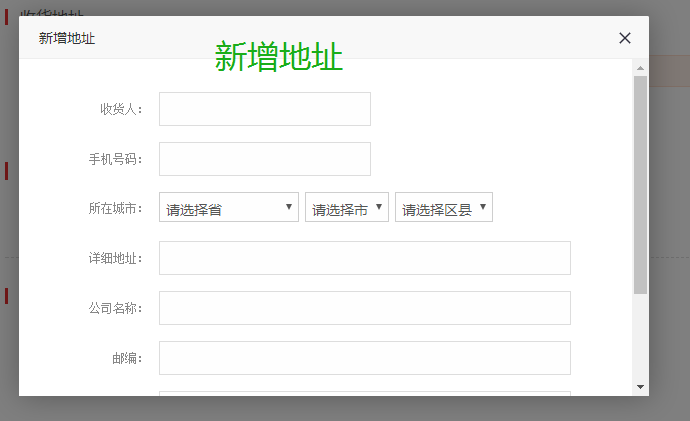The image size is (690, 421).
Task: Click the 详细地址 label
Action: 115,258
